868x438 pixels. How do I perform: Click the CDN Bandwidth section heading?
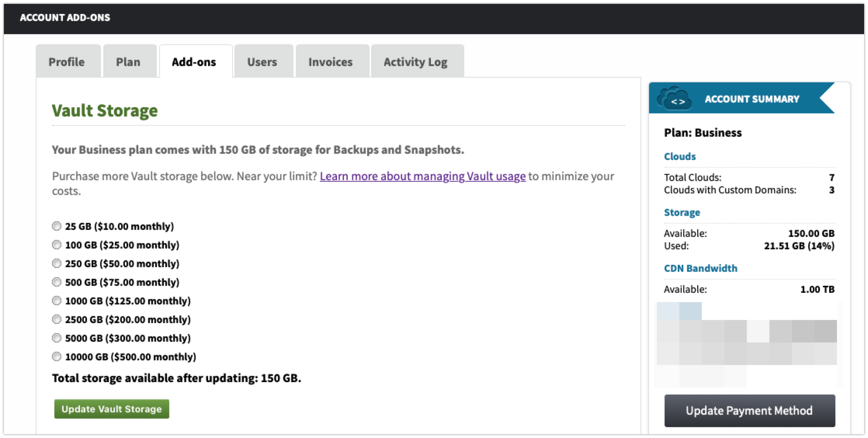(x=701, y=268)
